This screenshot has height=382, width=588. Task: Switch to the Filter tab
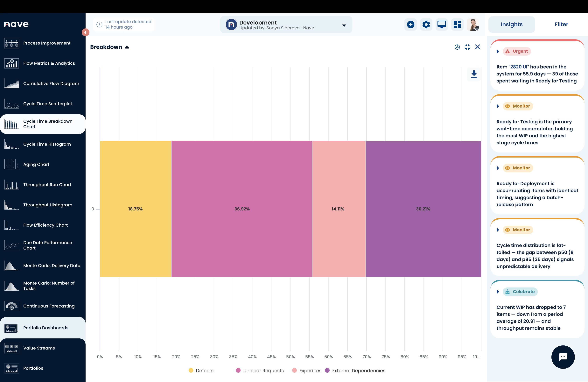point(561,25)
